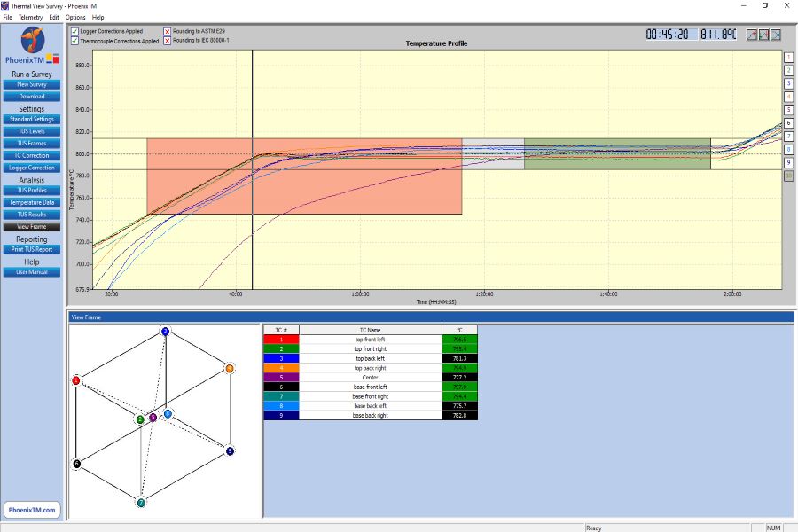
Task: Select thermocouple node 3 on the cube diagram
Action: click(165, 332)
